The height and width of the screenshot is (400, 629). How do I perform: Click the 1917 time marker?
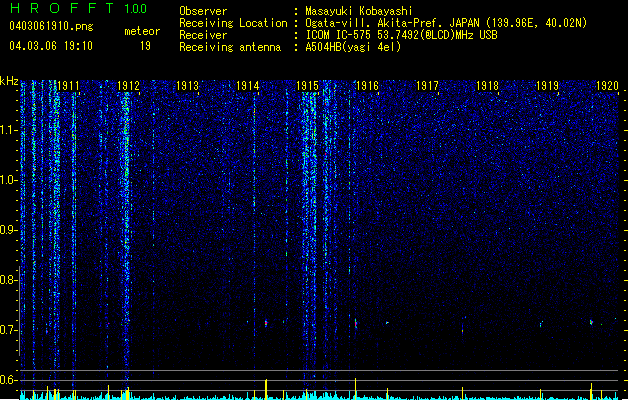tap(427, 85)
